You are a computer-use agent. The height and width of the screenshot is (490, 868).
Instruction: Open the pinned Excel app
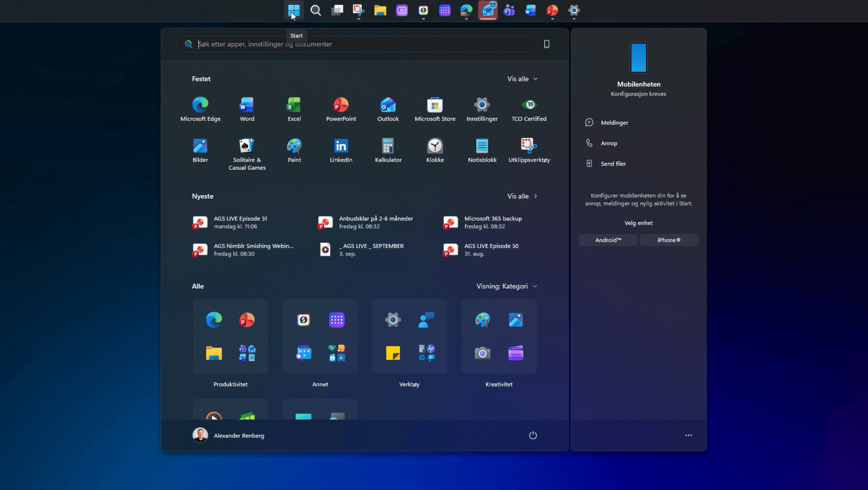click(x=294, y=109)
